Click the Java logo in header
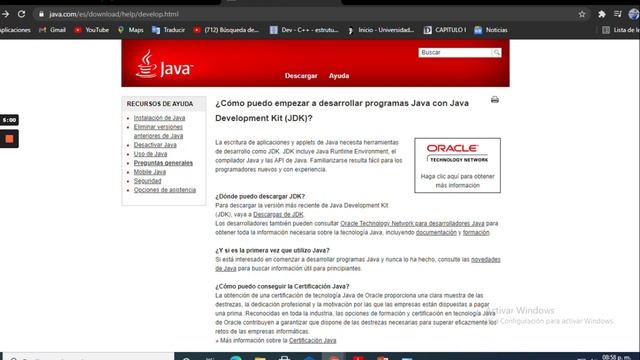The image size is (640, 360). [x=164, y=64]
